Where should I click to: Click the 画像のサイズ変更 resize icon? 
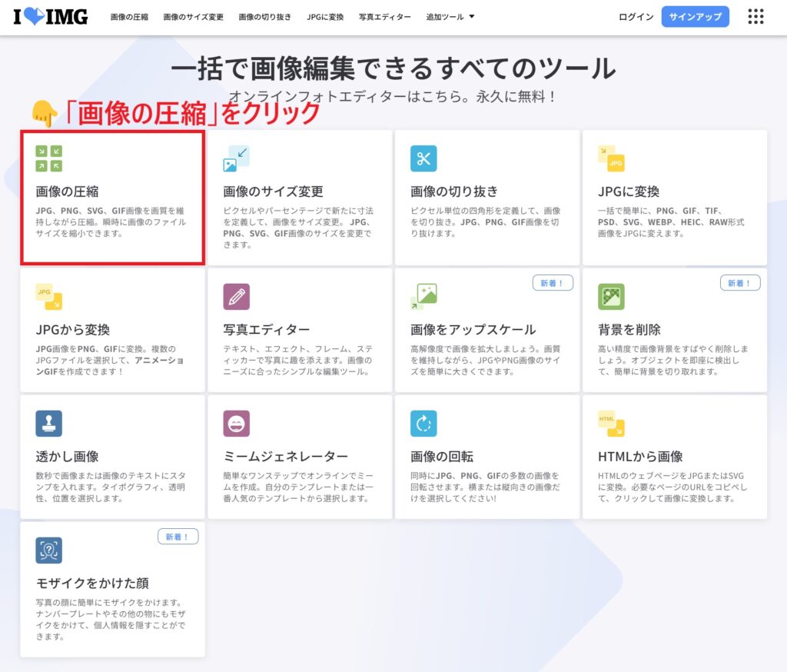[236, 158]
